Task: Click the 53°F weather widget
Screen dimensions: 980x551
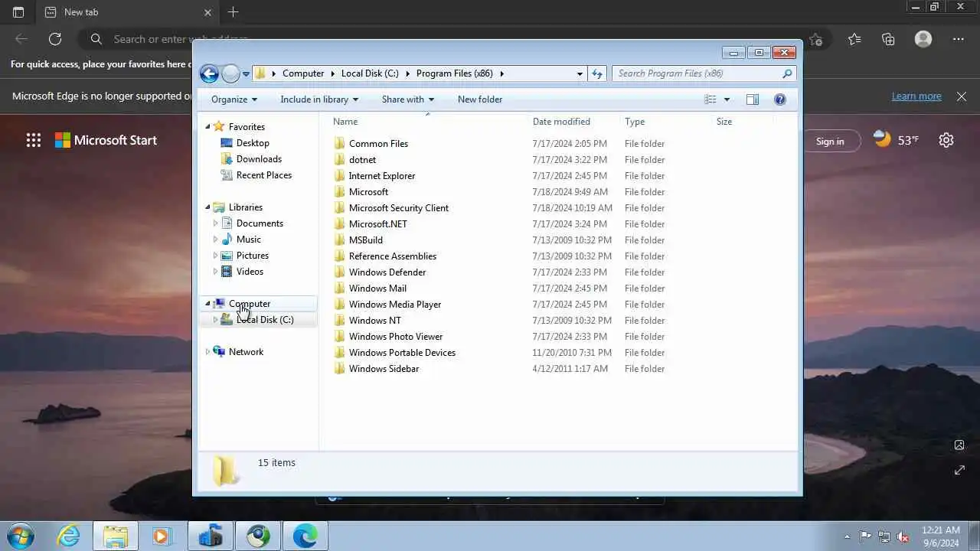Action: (897, 140)
